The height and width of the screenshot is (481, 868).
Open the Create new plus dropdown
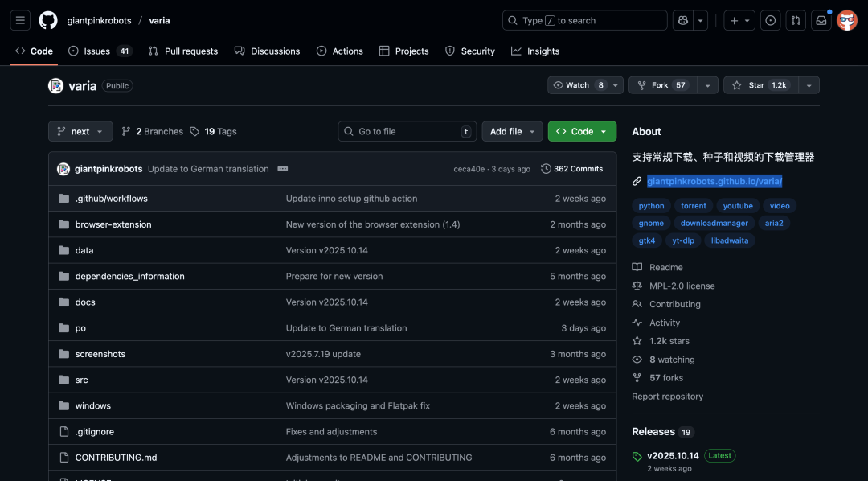point(739,20)
